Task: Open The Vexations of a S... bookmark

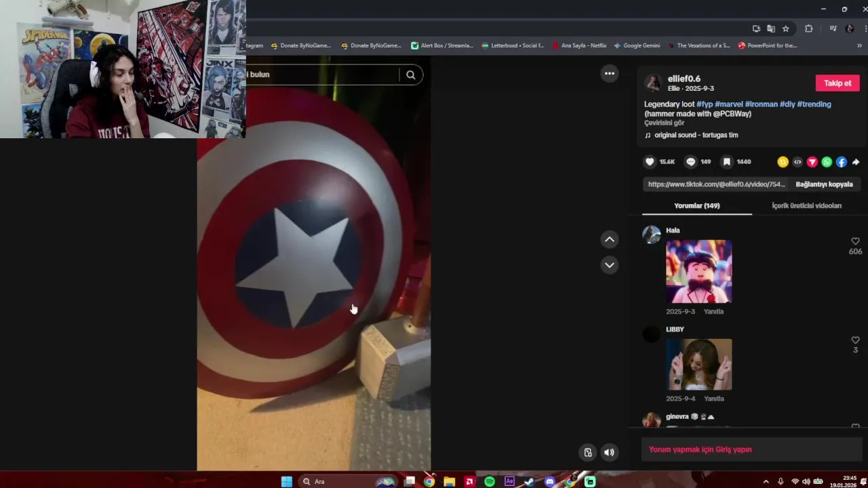Action: pos(698,45)
